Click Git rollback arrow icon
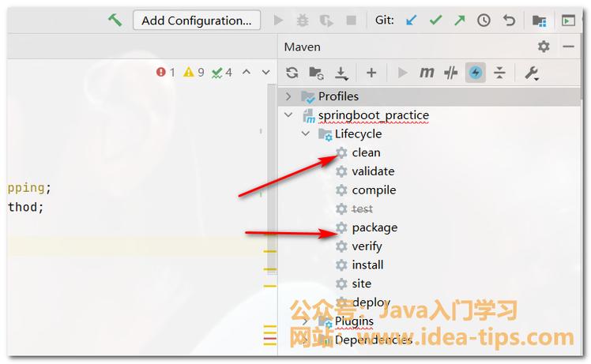591x364 pixels. click(x=509, y=21)
